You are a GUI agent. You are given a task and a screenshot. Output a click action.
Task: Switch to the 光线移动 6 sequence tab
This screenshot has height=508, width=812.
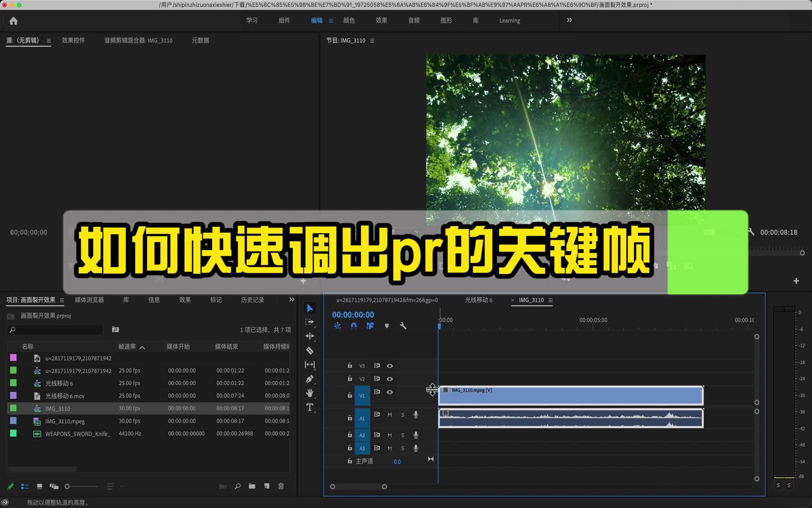click(x=478, y=300)
